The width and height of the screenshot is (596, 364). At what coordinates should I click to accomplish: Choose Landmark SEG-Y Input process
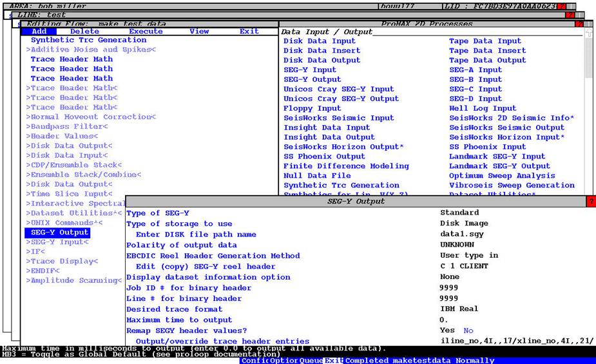(x=497, y=157)
